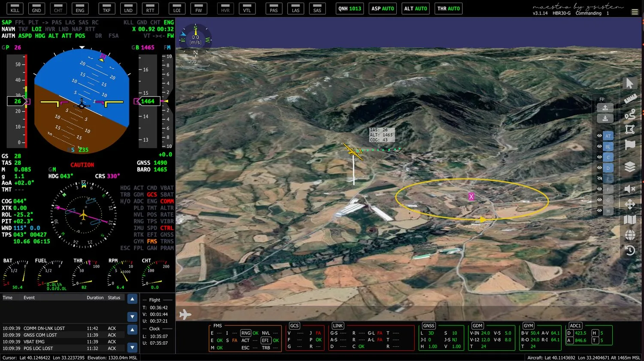
Task: Click upper down-arrow in event log
Action: pyautogui.click(x=132, y=317)
